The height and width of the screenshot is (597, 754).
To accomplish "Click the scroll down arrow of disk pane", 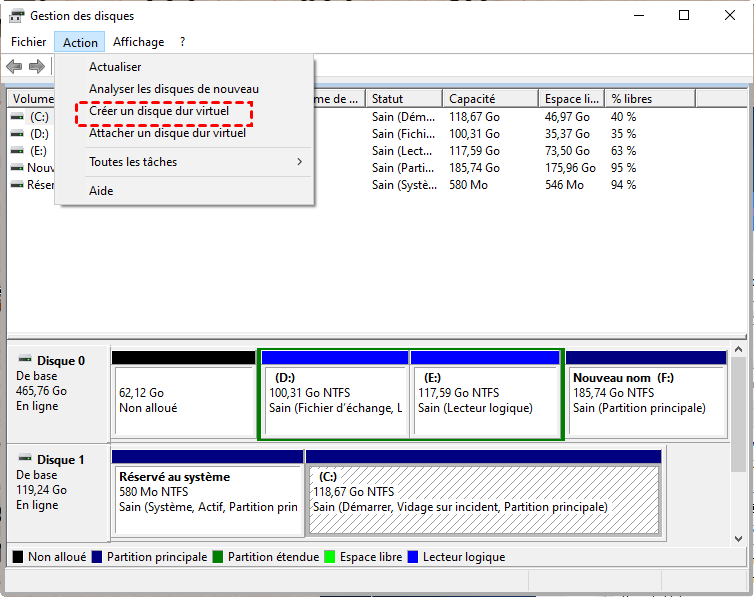I will 739,539.
